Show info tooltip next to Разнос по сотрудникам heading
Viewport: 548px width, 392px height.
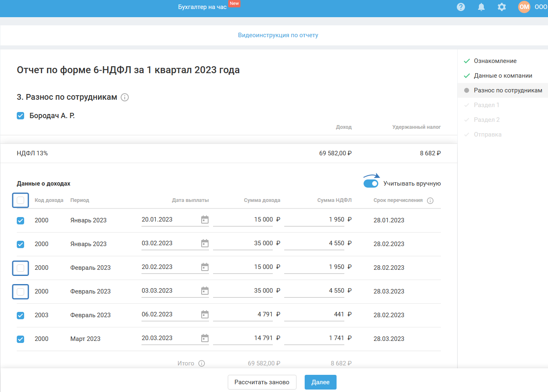(x=125, y=97)
